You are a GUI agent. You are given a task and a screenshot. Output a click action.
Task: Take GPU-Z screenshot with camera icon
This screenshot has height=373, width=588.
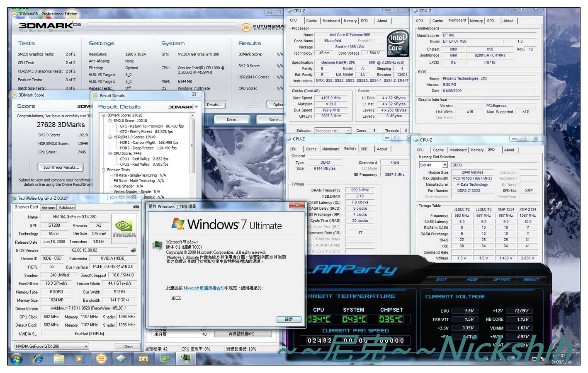click(x=136, y=207)
